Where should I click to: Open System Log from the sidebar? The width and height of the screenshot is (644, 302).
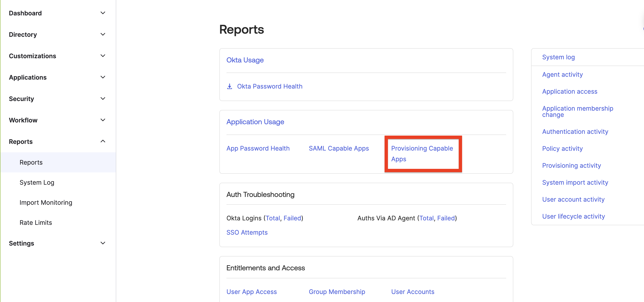click(37, 182)
